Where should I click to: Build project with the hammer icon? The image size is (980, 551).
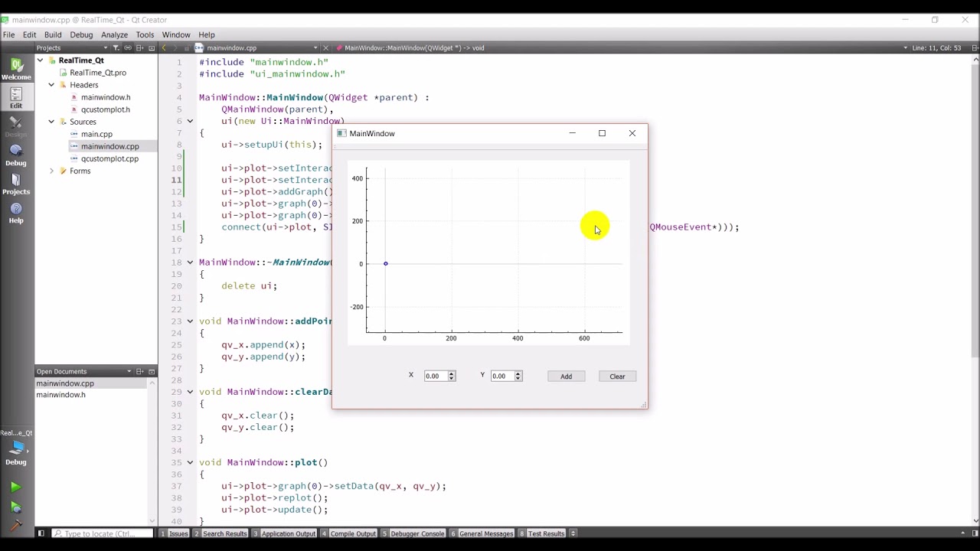[x=15, y=526]
